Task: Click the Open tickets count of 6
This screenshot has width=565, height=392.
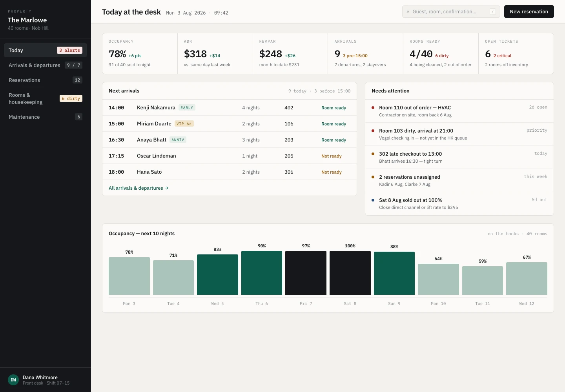Action: pyautogui.click(x=516, y=53)
